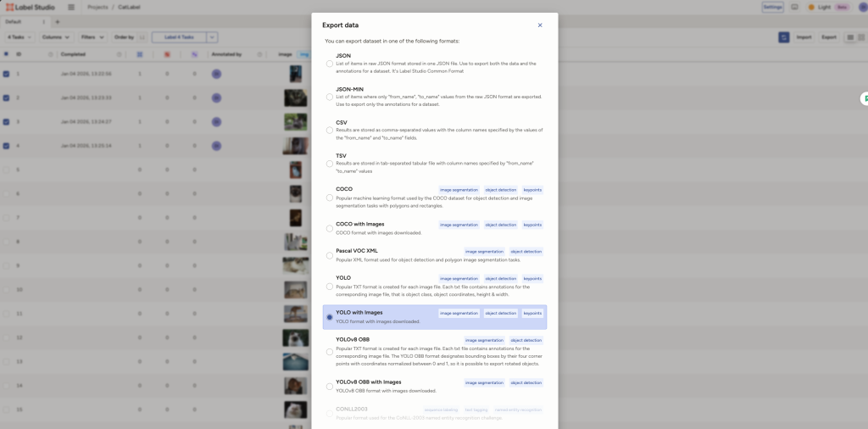Click the blue refresh icon near Import
Screen dimensions: 868x429
(x=784, y=37)
